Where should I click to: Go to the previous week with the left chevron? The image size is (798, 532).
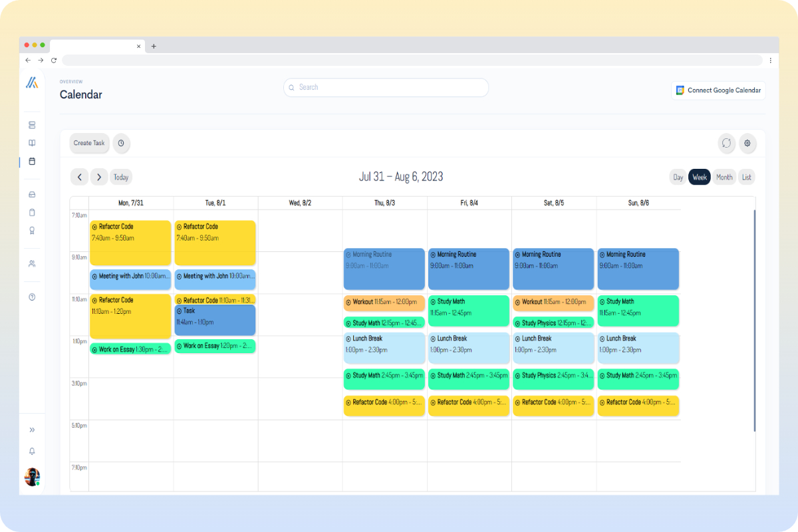79,177
